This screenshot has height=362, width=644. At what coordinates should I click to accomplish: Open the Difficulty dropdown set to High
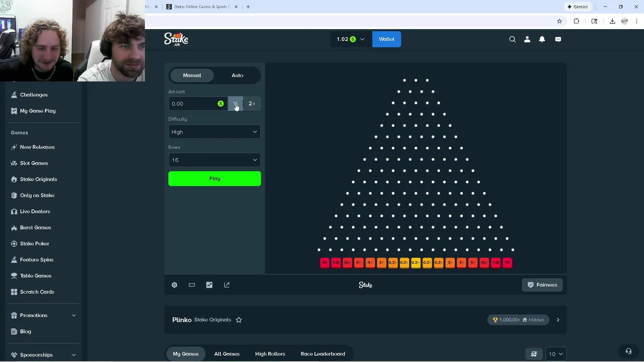coord(215,132)
